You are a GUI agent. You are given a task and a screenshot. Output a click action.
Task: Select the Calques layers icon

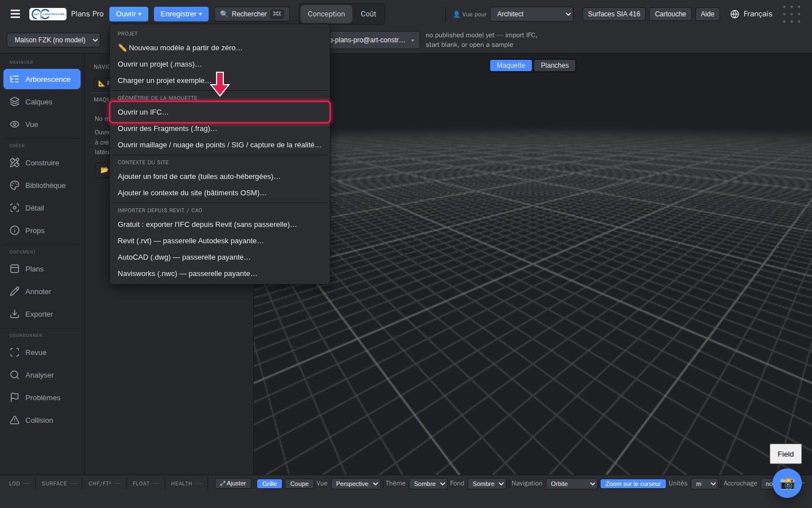pyautogui.click(x=15, y=102)
